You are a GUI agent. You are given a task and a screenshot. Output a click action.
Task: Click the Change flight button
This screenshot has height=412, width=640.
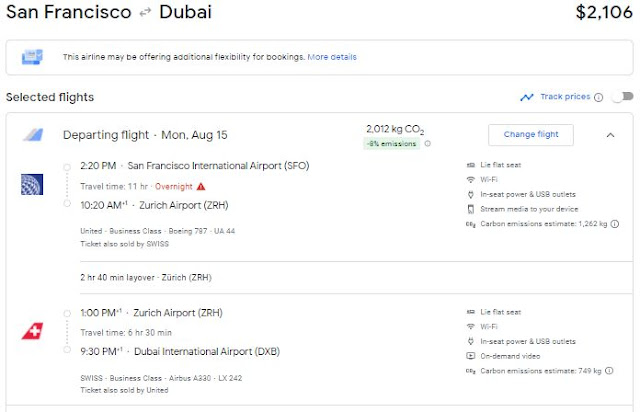(x=530, y=134)
